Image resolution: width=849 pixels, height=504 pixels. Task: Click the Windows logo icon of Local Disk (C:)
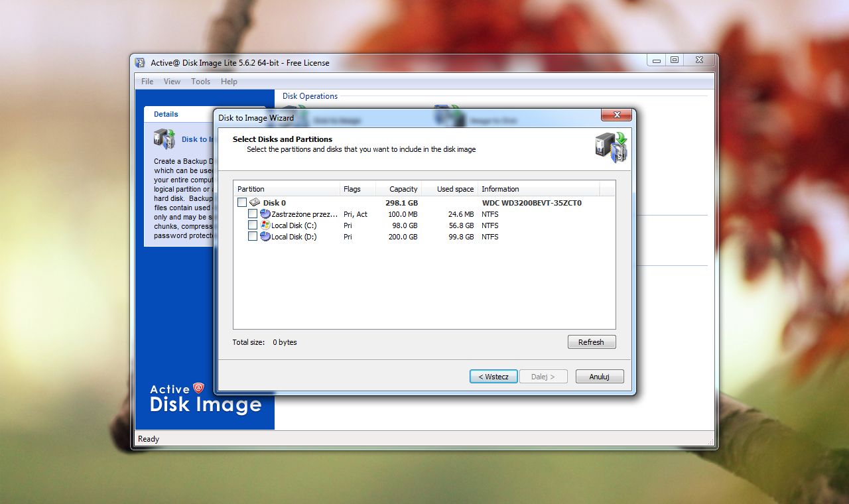point(265,225)
